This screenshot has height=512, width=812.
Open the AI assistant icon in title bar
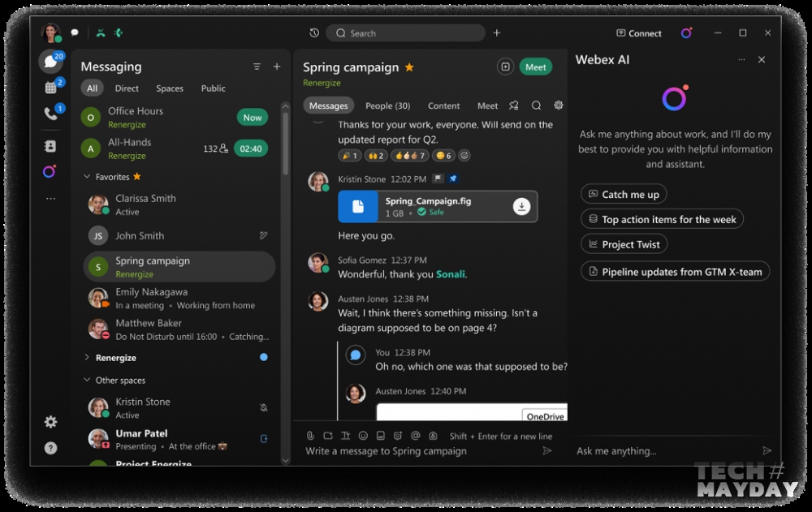click(686, 32)
